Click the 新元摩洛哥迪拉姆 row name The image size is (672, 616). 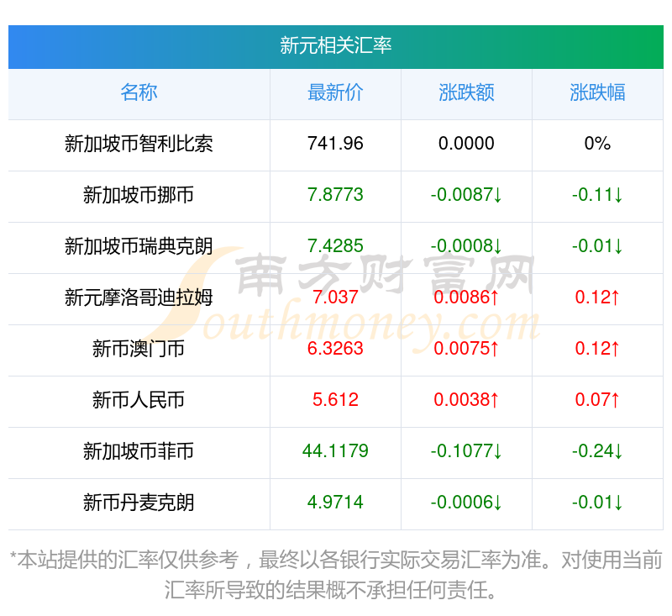pyautogui.click(x=139, y=297)
